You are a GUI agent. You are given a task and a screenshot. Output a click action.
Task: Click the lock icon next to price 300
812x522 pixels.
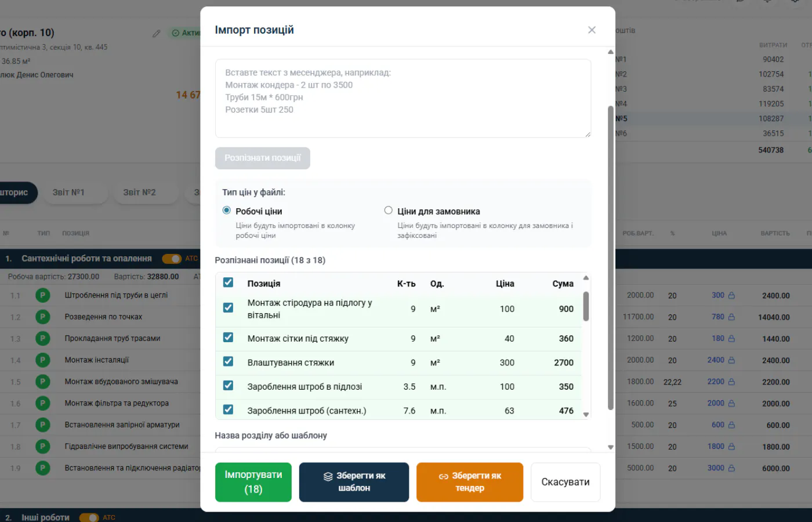[731, 295]
